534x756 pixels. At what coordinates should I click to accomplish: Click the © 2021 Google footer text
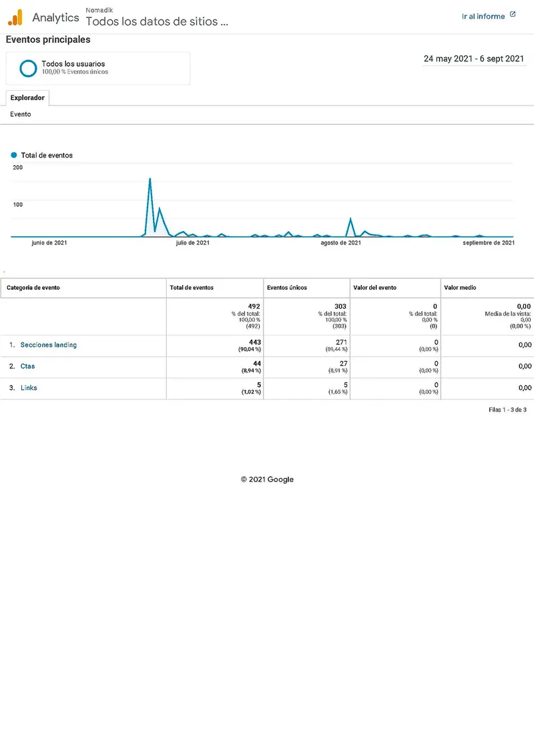tap(267, 480)
